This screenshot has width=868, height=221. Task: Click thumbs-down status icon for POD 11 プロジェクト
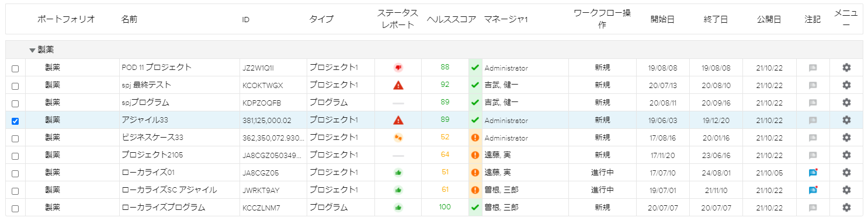tap(398, 68)
